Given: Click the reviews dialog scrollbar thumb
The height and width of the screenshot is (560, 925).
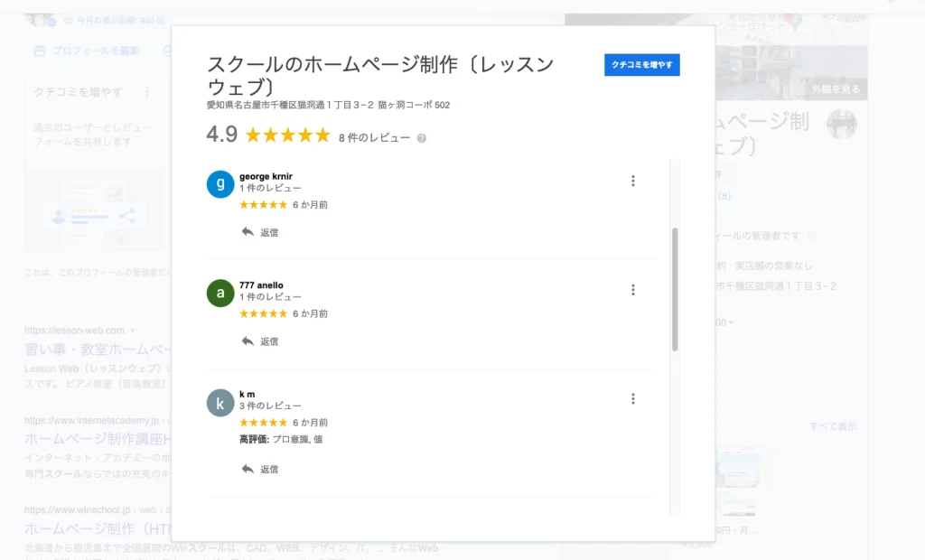Looking at the screenshot, I should coord(675,289).
